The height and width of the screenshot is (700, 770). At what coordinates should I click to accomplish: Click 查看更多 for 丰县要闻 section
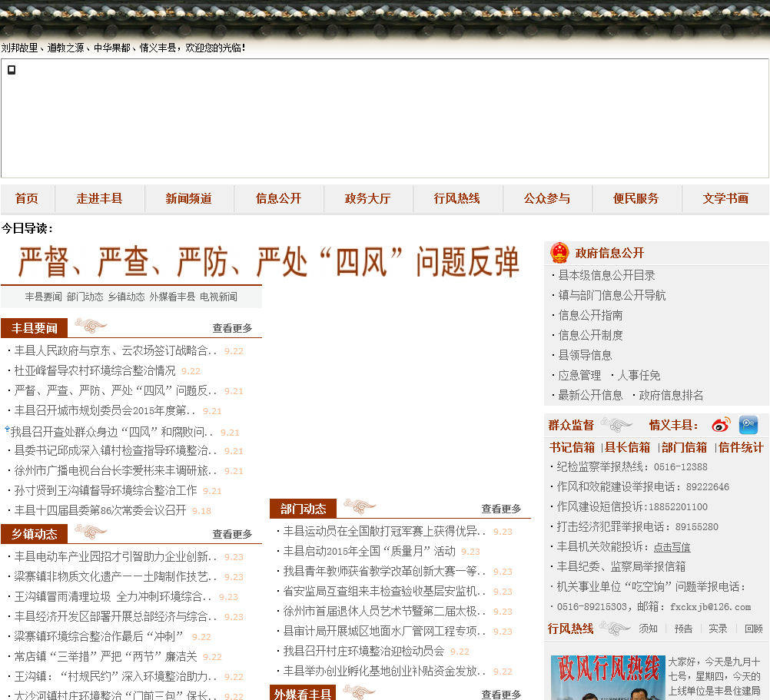point(232,328)
